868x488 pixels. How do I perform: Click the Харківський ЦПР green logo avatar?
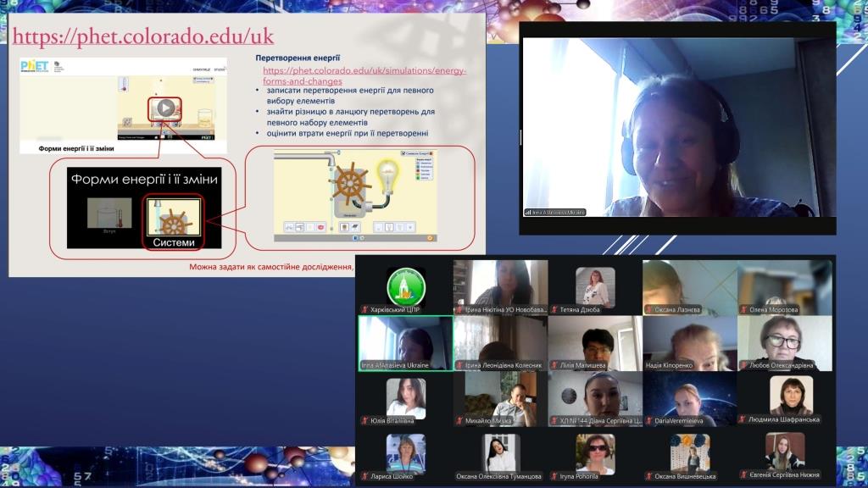[x=406, y=286]
